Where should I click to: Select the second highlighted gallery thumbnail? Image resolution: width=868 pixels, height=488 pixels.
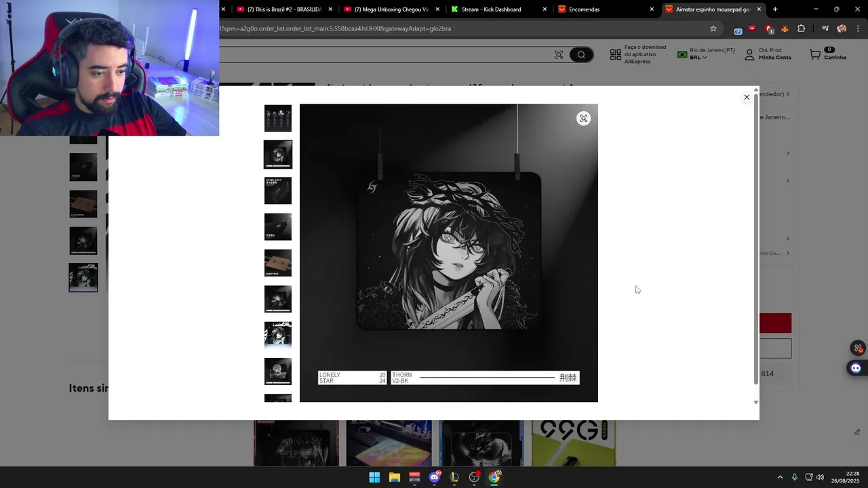point(278,155)
